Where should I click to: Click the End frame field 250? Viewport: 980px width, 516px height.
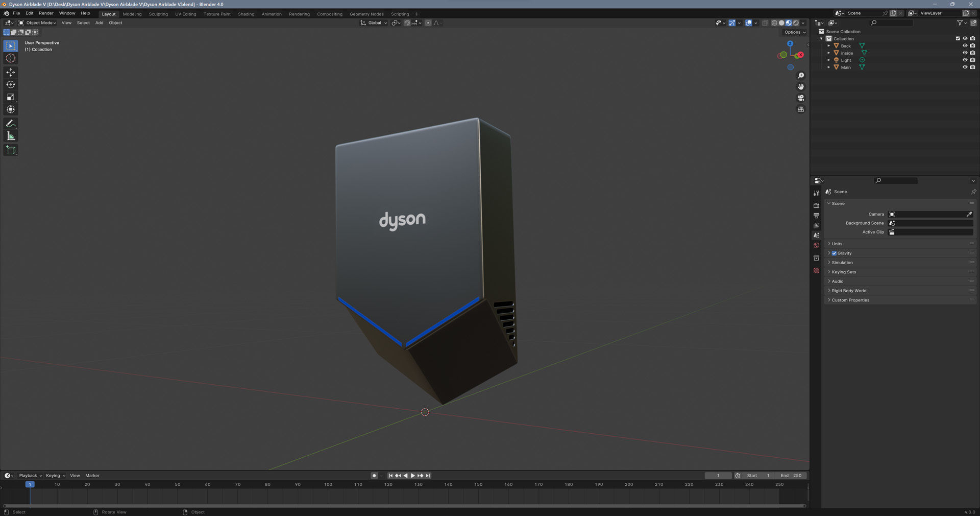[791, 476]
